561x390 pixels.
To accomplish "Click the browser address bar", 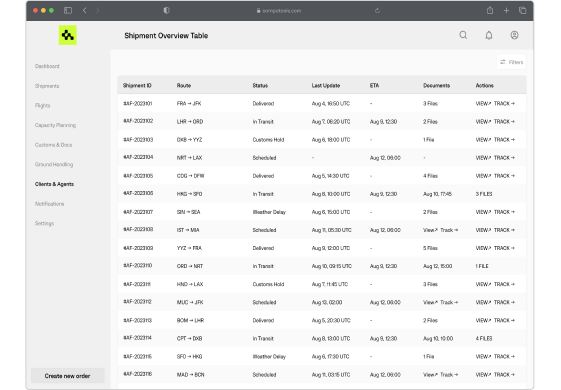I will point(279,10).
